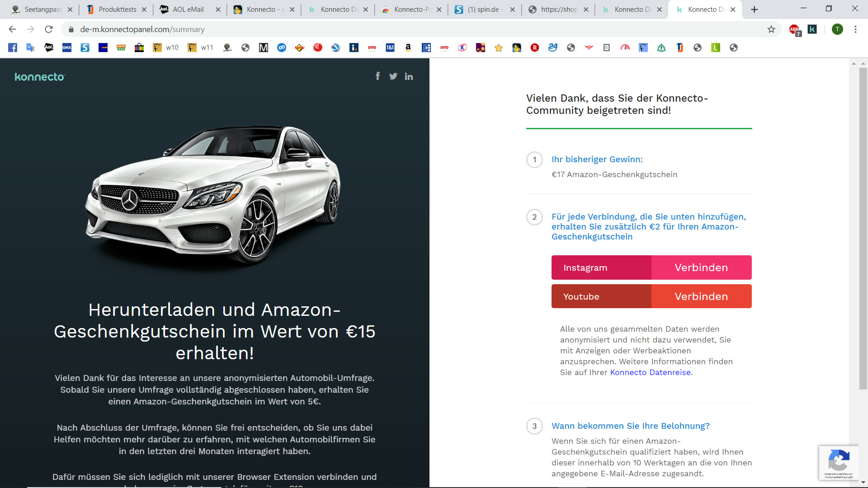Viewport: 868px width, 488px height.
Task: Open the Adblock Plus extension
Action: [x=795, y=30]
